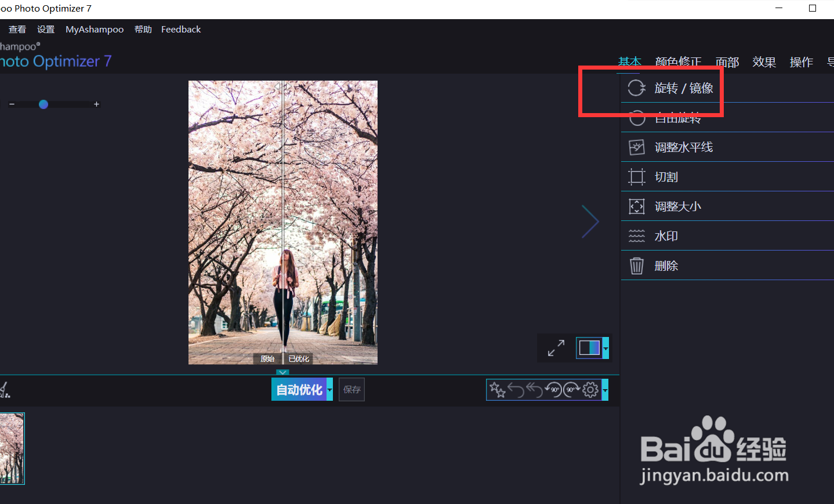Click the 旋转 / 镜像 text label
Screen dimensions: 834x504
684,88
